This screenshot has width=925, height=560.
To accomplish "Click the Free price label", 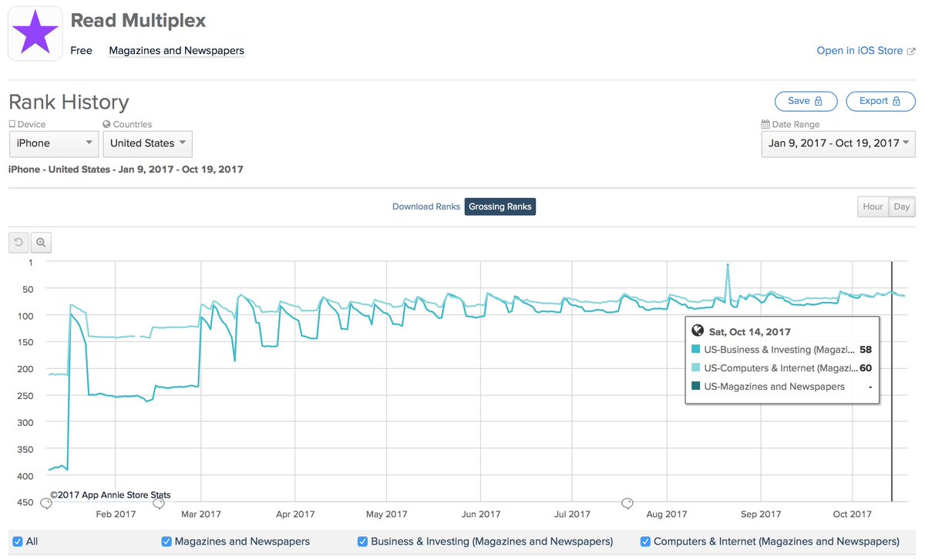I will coord(81,51).
